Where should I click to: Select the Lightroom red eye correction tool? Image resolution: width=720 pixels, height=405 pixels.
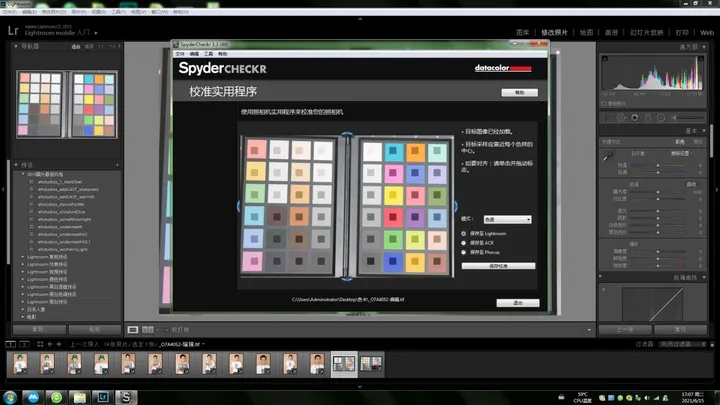[635, 118]
